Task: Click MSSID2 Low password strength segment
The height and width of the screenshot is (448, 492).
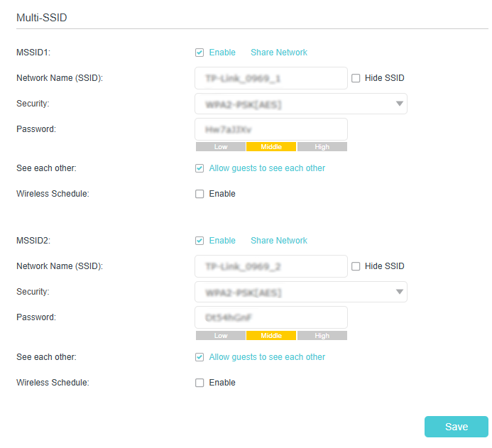Action: pyautogui.click(x=221, y=336)
